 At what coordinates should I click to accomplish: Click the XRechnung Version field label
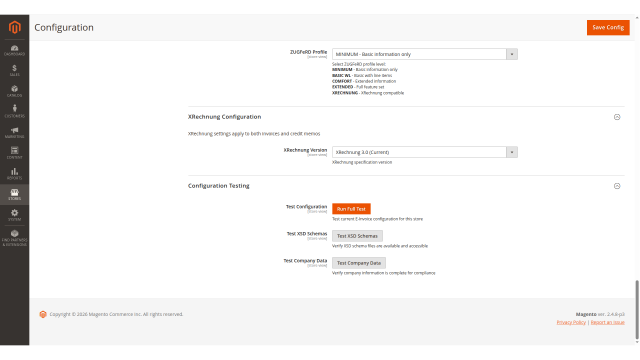click(x=305, y=150)
